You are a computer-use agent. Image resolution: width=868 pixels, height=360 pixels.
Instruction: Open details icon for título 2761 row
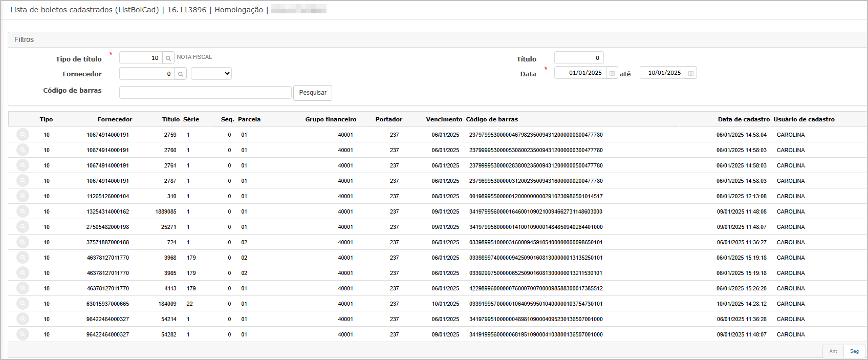click(x=23, y=165)
